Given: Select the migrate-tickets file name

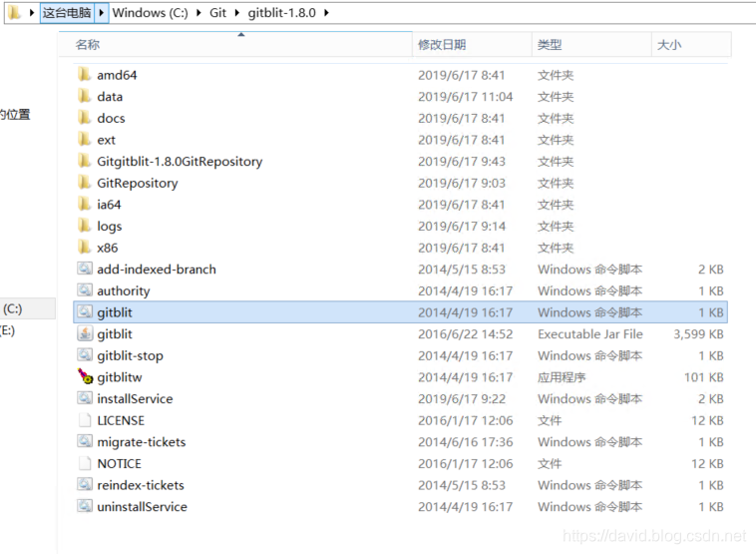Looking at the screenshot, I should 142,442.
